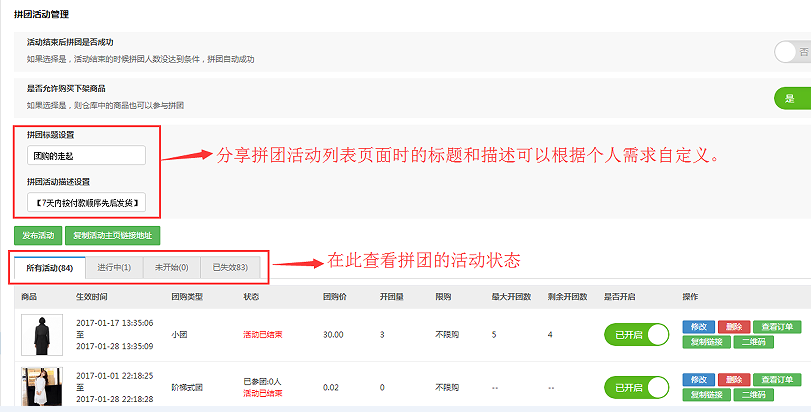811x412 pixels.
Task: Turn off 是否允许购买下架商品 switch
Action: coord(792,97)
